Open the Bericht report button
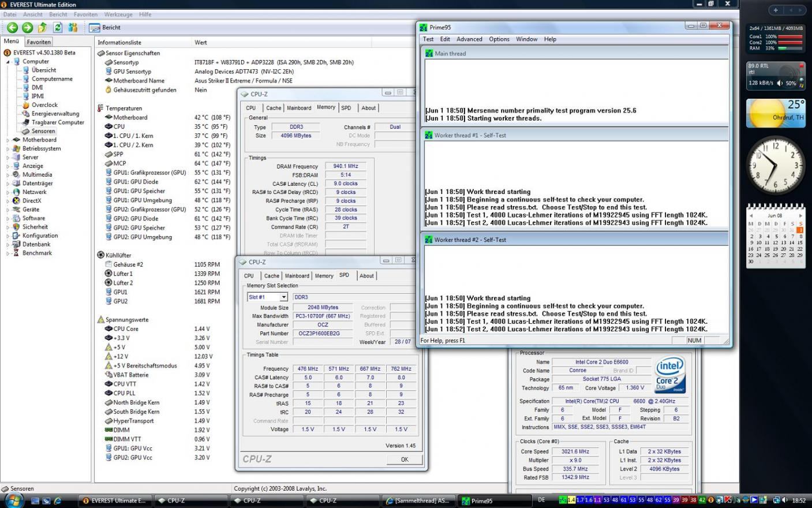 (105, 27)
